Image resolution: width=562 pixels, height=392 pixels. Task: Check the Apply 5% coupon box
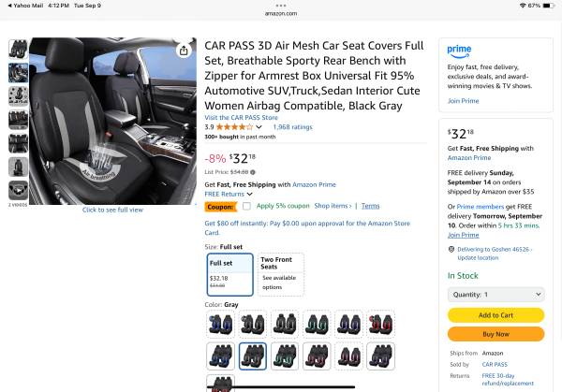(x=246, y=206)
